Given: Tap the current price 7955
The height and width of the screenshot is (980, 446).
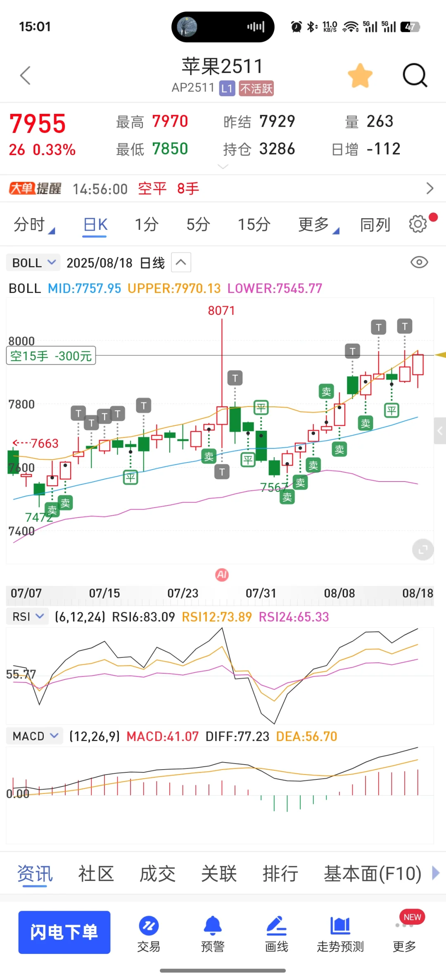Looking at the screenshot, I should pyautogui.click(x=38, y=123).
